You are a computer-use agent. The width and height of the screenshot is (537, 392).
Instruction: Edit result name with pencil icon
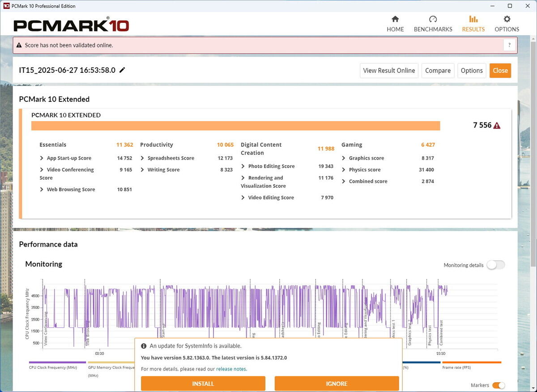point(122,70)
